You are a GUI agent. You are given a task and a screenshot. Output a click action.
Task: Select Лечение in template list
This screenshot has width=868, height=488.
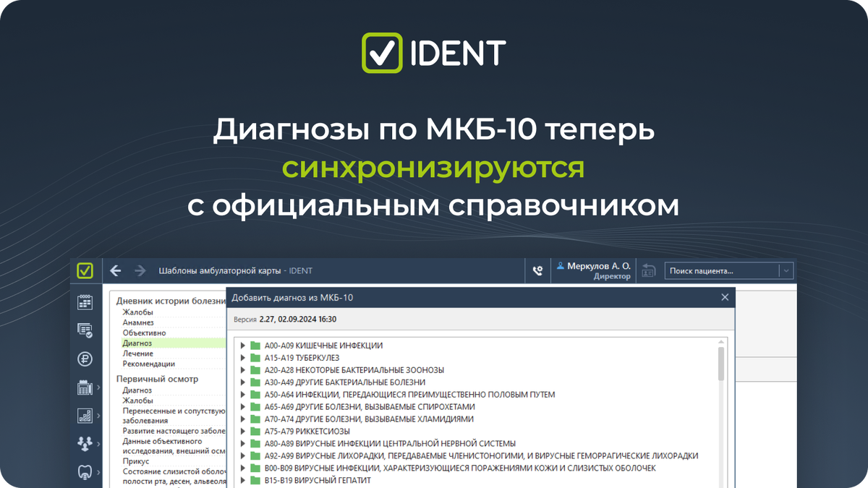coord(137,354)
